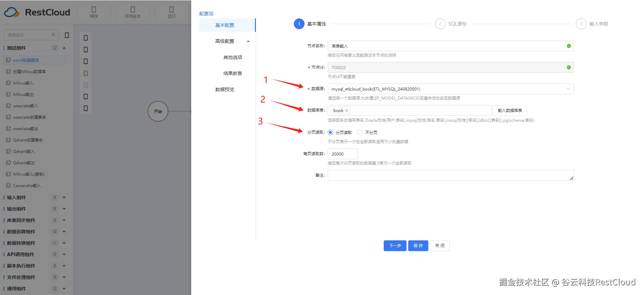
Task: Collapse the 高级配置 menu section
Action: tap(248, 41)
